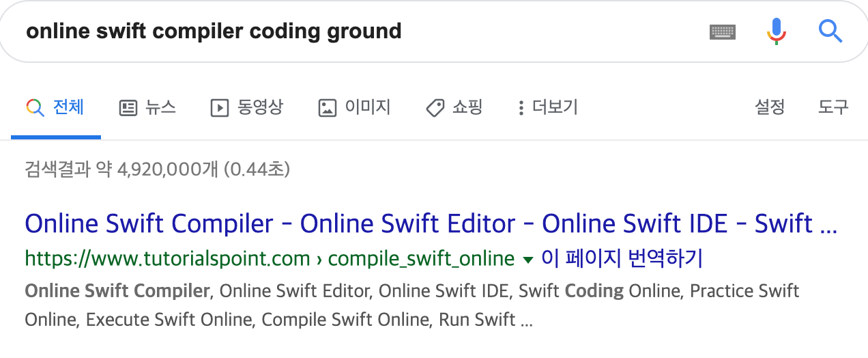
Task: Select the 전체 (All) results tab
Action: (x=55, y=107)
